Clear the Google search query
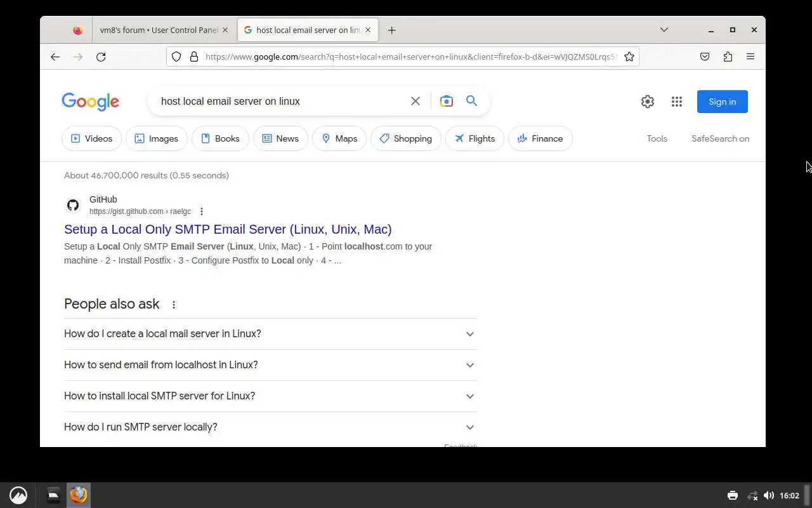812x508 pixels. [416, 101]
